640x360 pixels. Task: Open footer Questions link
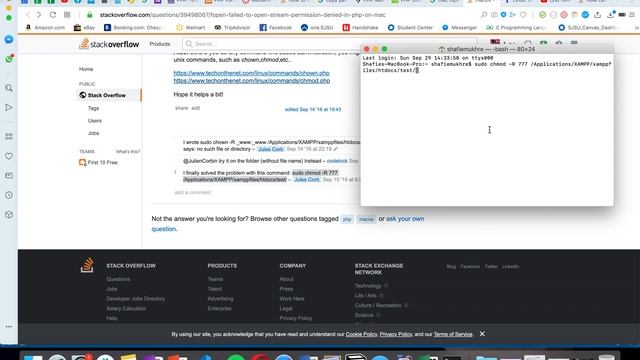[x=118, y=279]
